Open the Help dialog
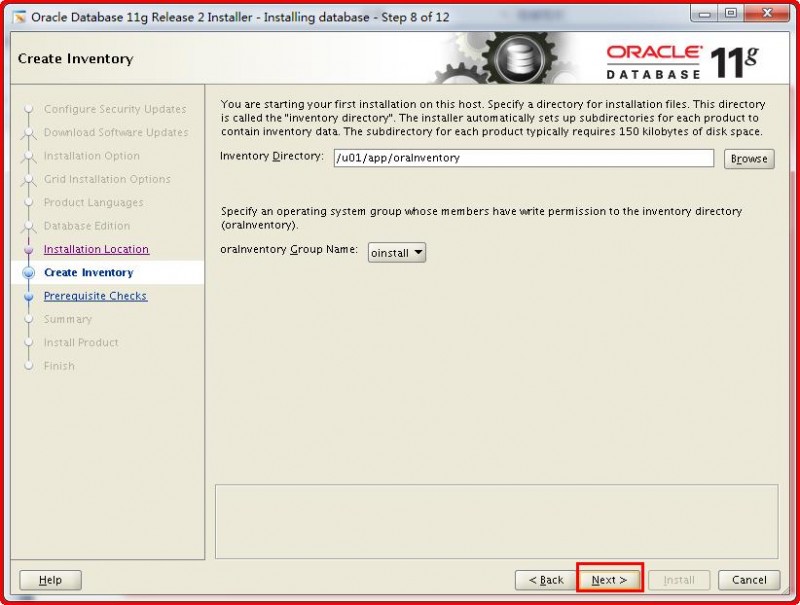The width and height of the screenshot is (800, 605). coord(50,580)
